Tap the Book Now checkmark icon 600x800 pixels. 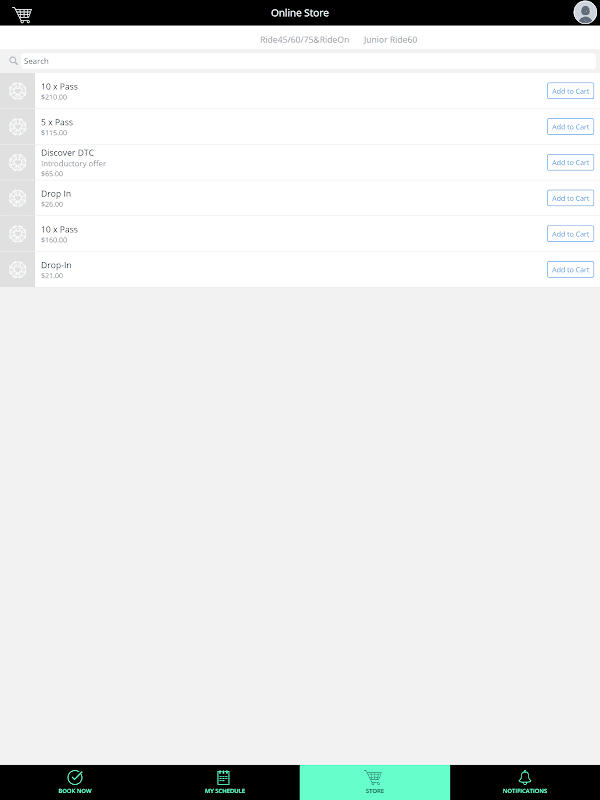click(75, 777)
